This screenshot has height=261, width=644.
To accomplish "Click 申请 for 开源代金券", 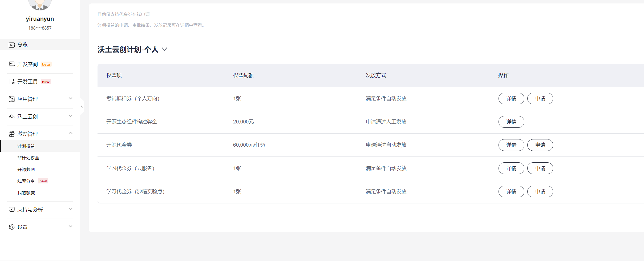I will click(x=540, y=145).
